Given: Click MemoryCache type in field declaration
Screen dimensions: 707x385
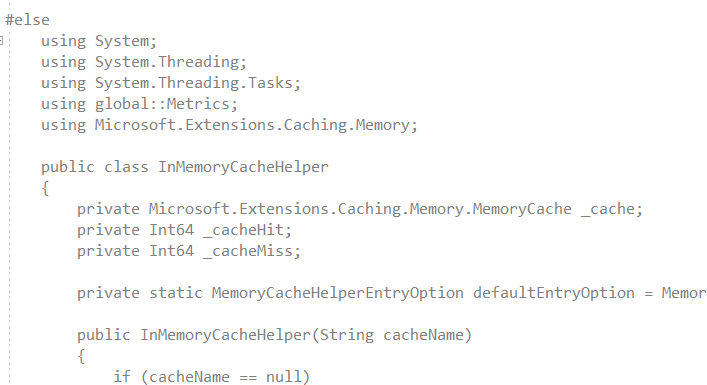Looking at the screenshot, I should tap(522, 209).
